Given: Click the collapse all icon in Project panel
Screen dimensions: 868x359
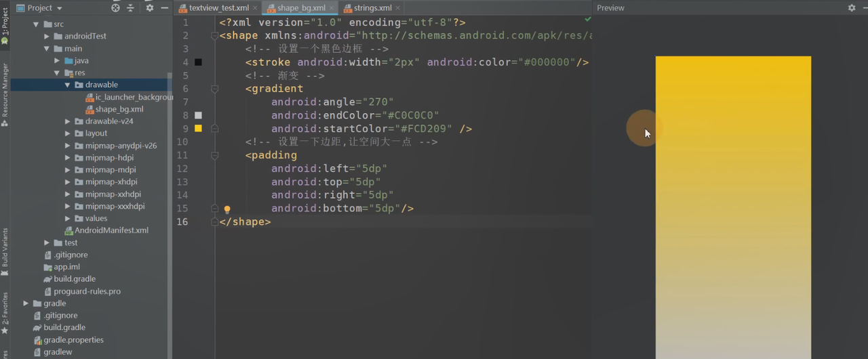Looking at the screenshot, I should (131, 8).
